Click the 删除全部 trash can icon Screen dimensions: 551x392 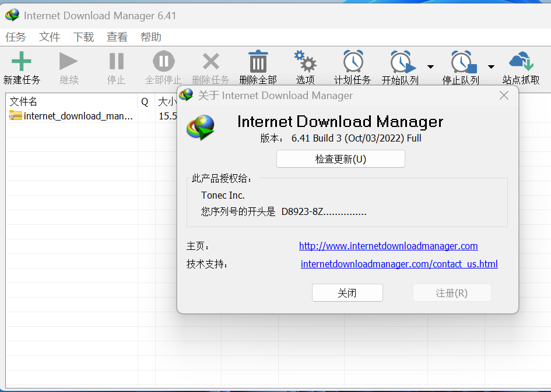point(258,61)
